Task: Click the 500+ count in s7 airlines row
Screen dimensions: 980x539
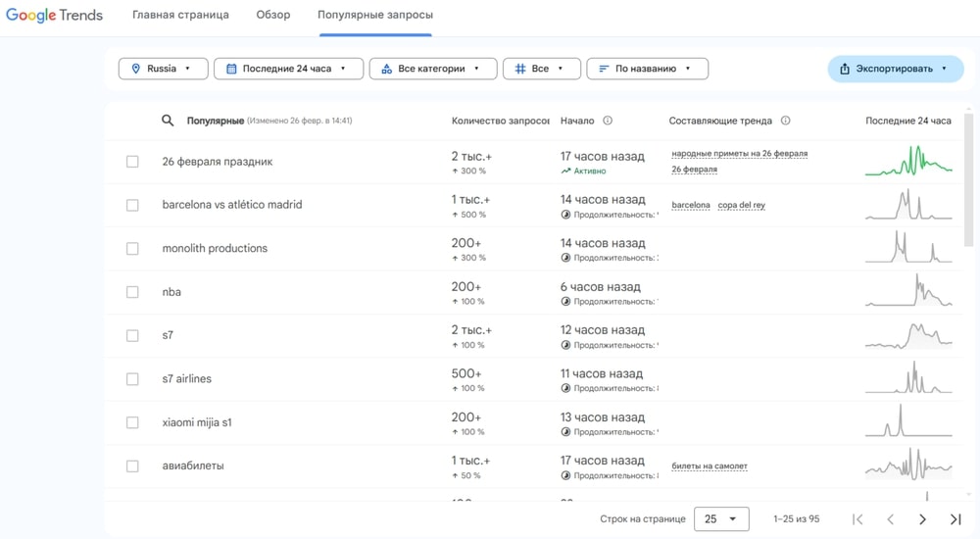Action: click(x=466, y=373)
